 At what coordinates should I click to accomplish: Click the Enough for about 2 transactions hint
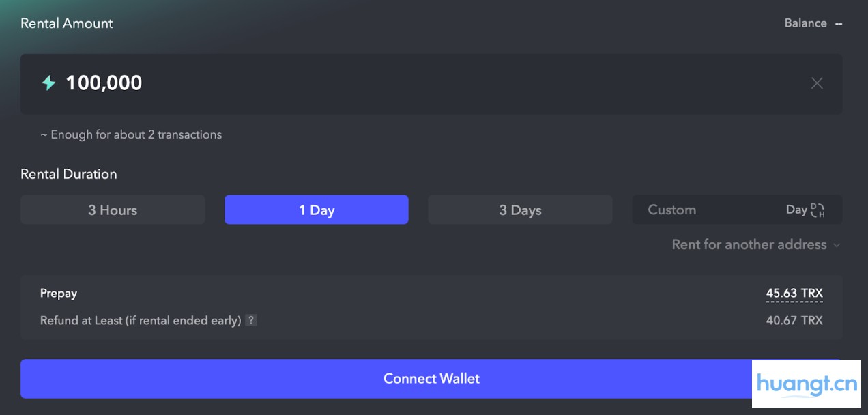pyautogui.click(x=131, y=135)
